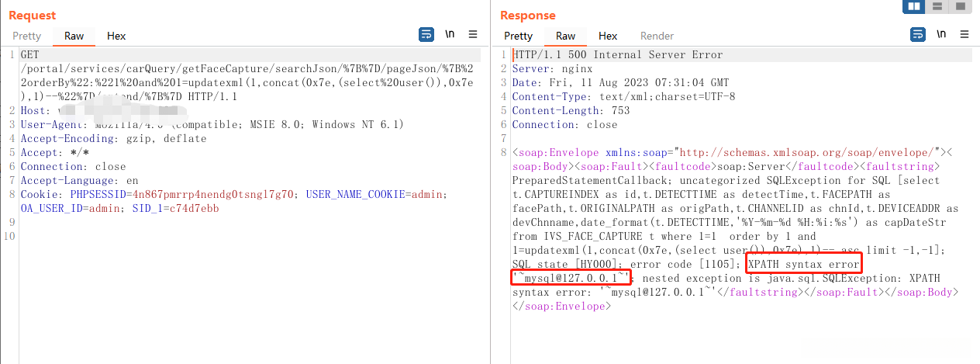Click empty line 10 in request editor

tap(250, 237)
